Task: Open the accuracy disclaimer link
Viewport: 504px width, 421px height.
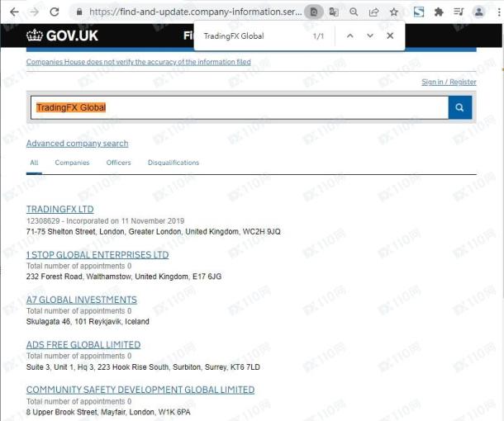Action: pos(139,62)
